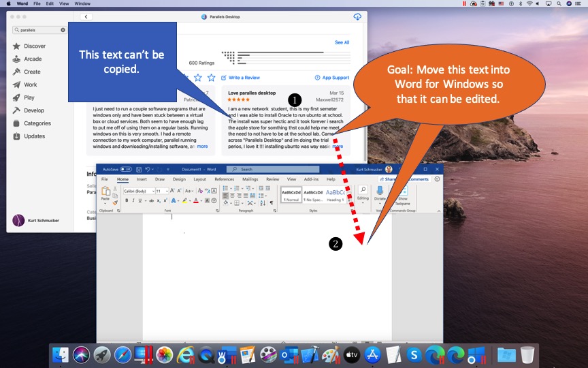Open the feedback smiley icon in Word
Screen dimensions: 588x368
click(x=437, y=179)
